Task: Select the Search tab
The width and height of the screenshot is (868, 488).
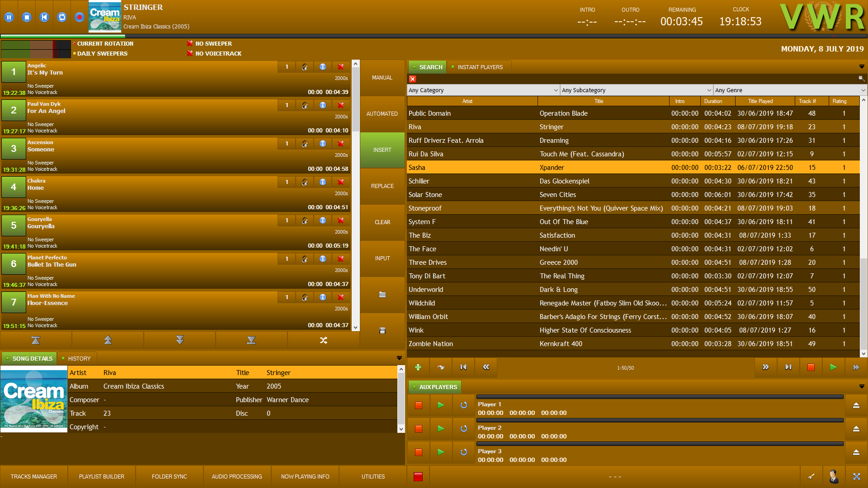Action: 427,67
